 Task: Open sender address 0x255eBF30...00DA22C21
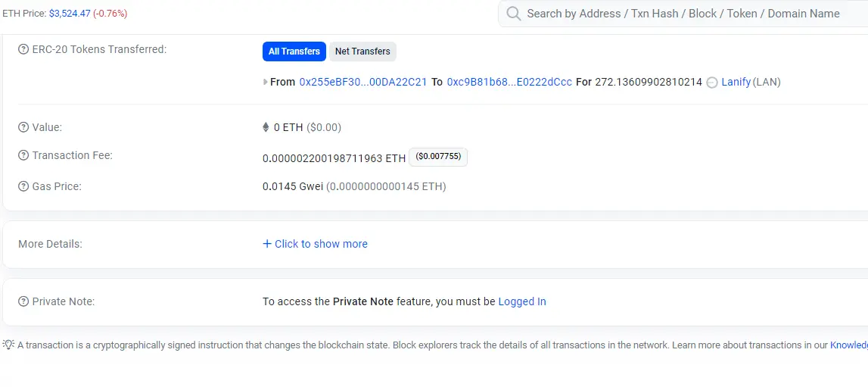pos(363,82)
